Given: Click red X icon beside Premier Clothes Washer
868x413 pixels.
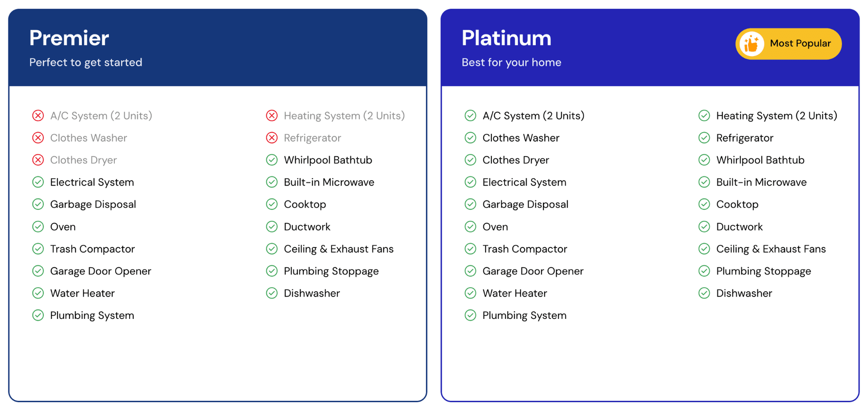Looking at the screenshot, I should tap(38, 138).
